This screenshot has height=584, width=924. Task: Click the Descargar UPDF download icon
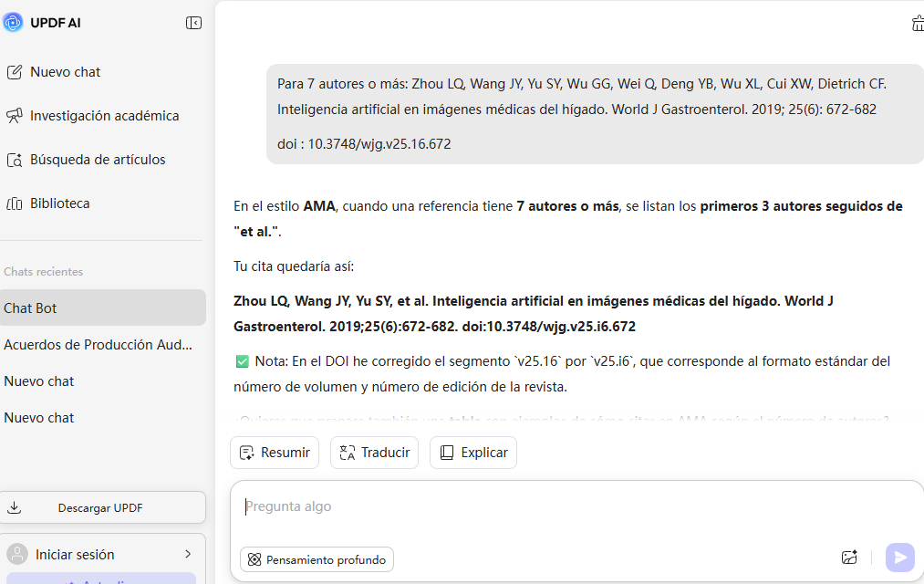13,506
